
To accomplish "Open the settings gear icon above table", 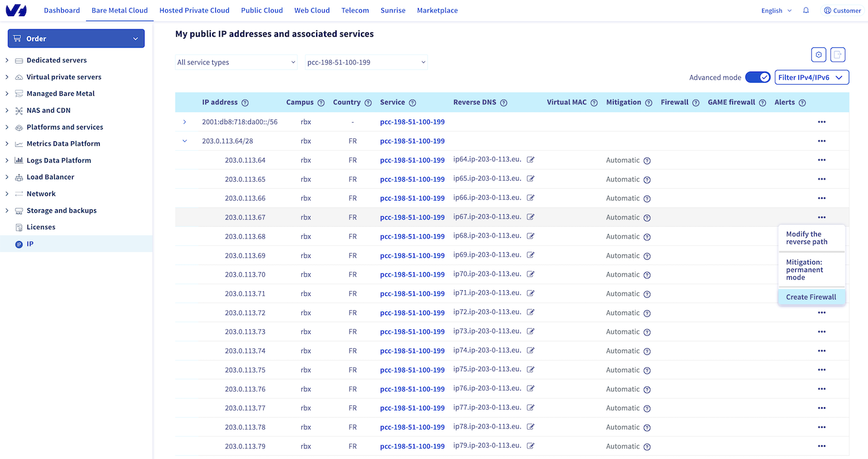I will 818,55.
